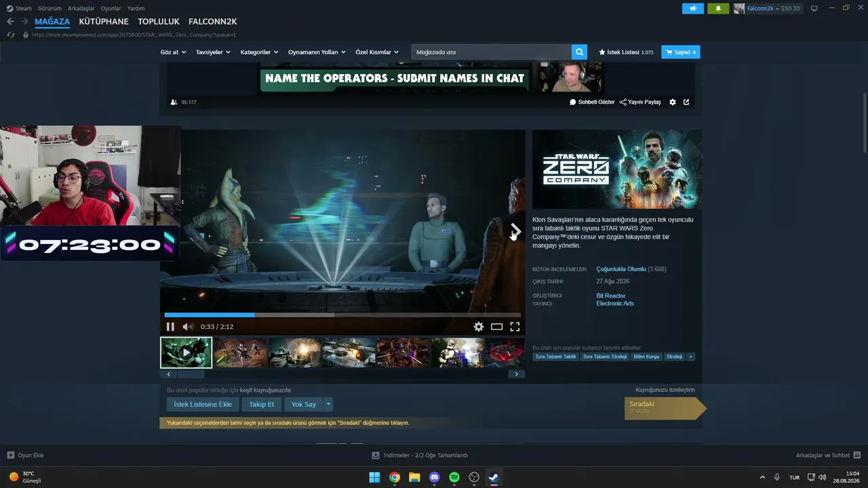The image size is (868, 488).
Task: Open Çoğunlukla Olumlu reviews link
Action: pyautogui.click(x=621, y=269)
